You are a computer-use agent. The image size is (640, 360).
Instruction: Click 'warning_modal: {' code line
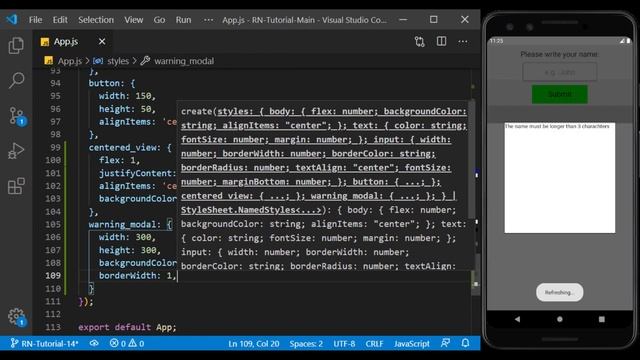(131, 224)
